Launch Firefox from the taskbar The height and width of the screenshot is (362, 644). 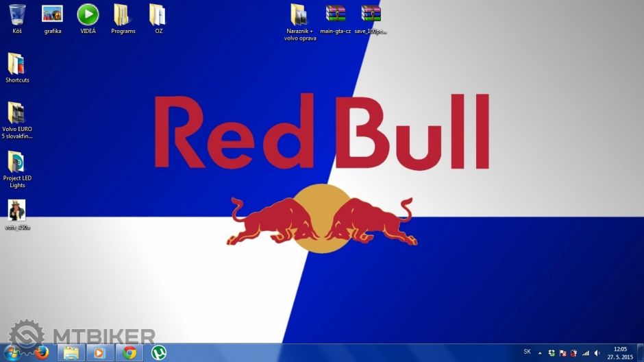42,352
